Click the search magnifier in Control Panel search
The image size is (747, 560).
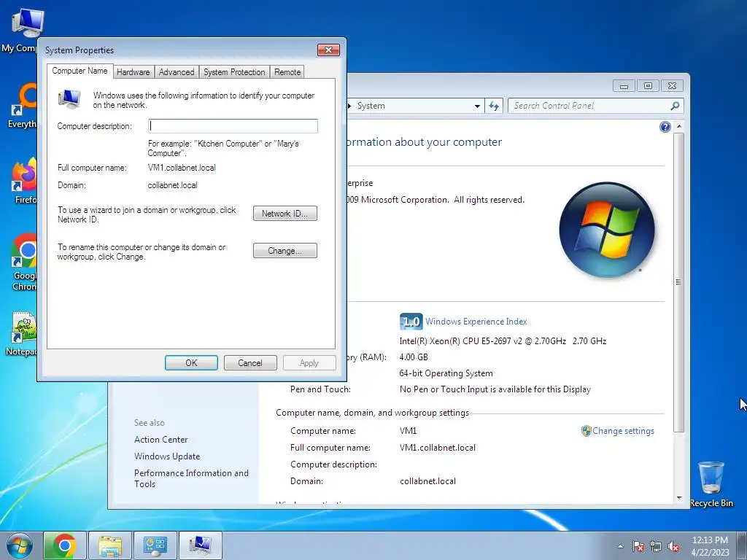coord(675,106)
